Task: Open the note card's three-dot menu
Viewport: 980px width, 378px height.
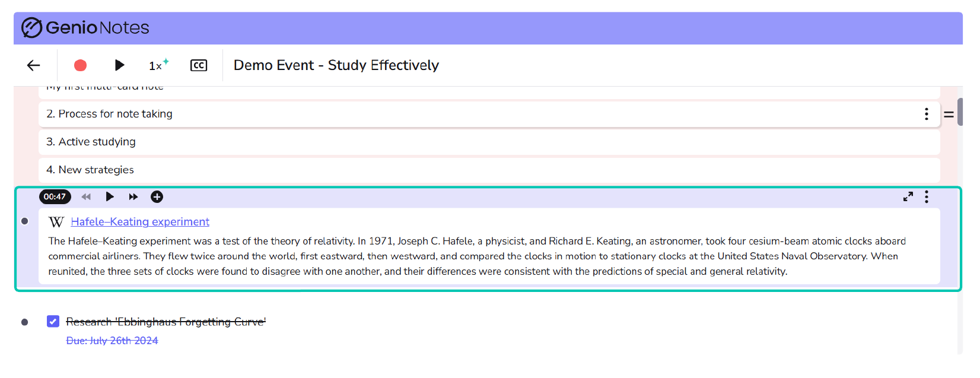Action: (x=927, y=196)
